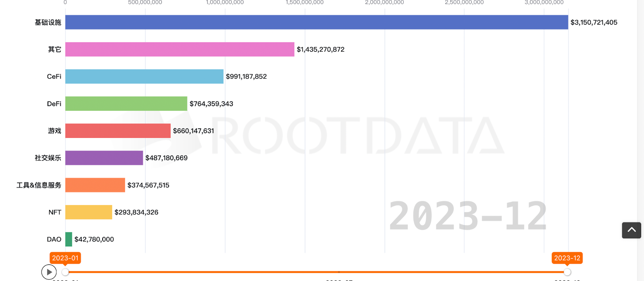The height and width of the screenshot is (281, 644).
Task: Select the yellow NFT bar
Action: (x=89, y=212)
